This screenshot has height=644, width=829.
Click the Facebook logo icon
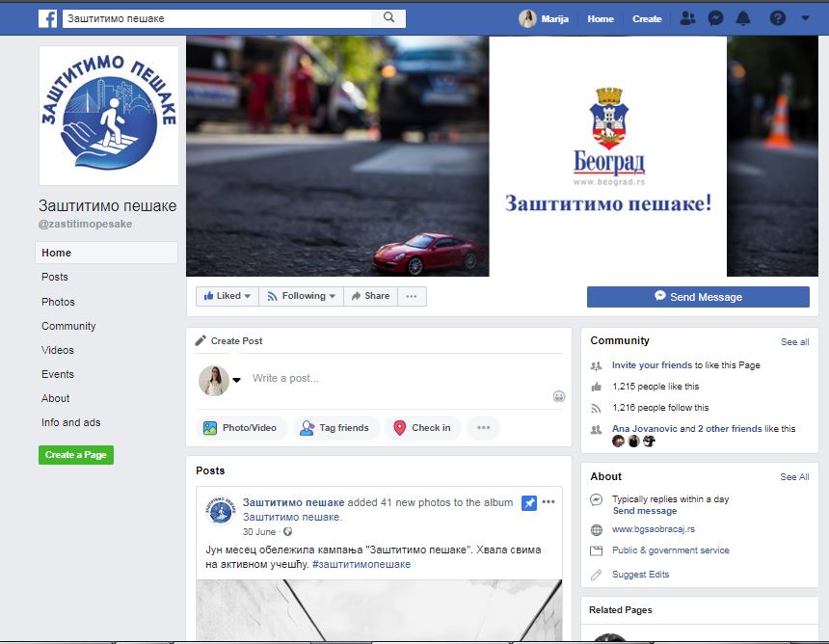[x=47, y=18]
